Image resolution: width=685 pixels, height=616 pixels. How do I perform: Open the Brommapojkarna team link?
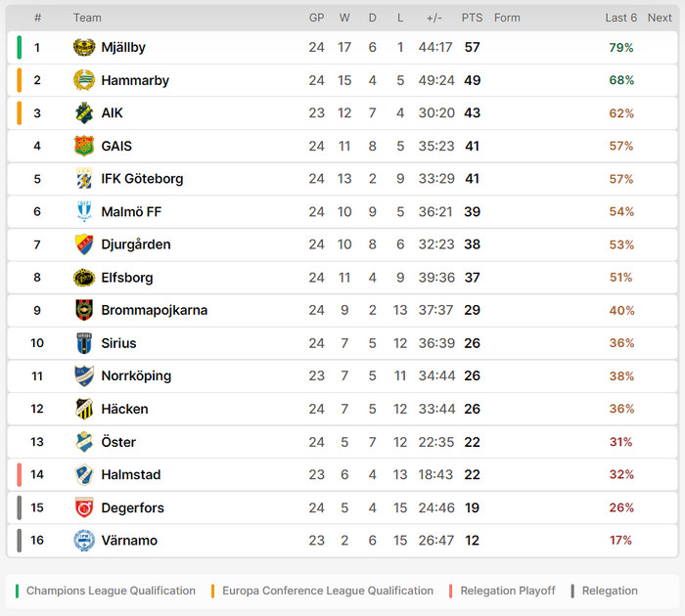(154, 310)
